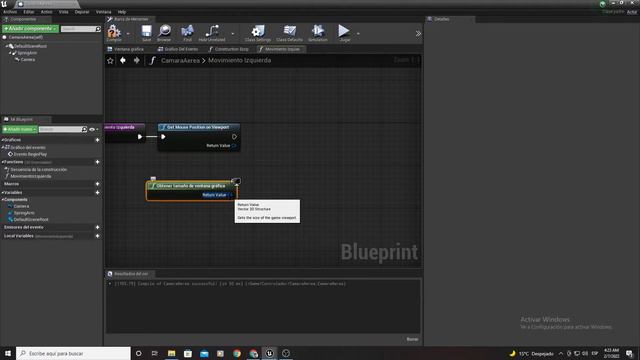Image resolution: width=640 pixels, height=360 pixels.
Task: Add event dispatcher with plus icon
Action: click(x=97, y=227)
